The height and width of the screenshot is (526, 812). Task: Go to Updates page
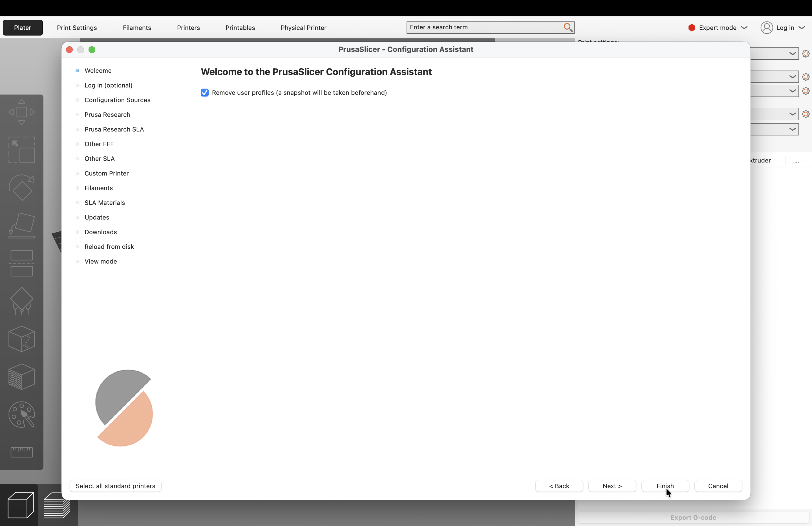(97, 218)
